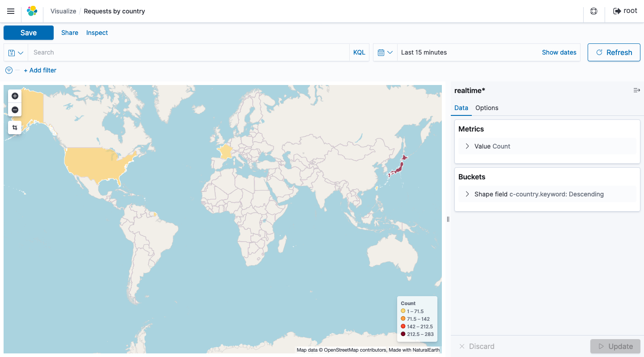
Task: Click the 212.5 – 283 legend color swatch
Action: (x=402, y=334)
